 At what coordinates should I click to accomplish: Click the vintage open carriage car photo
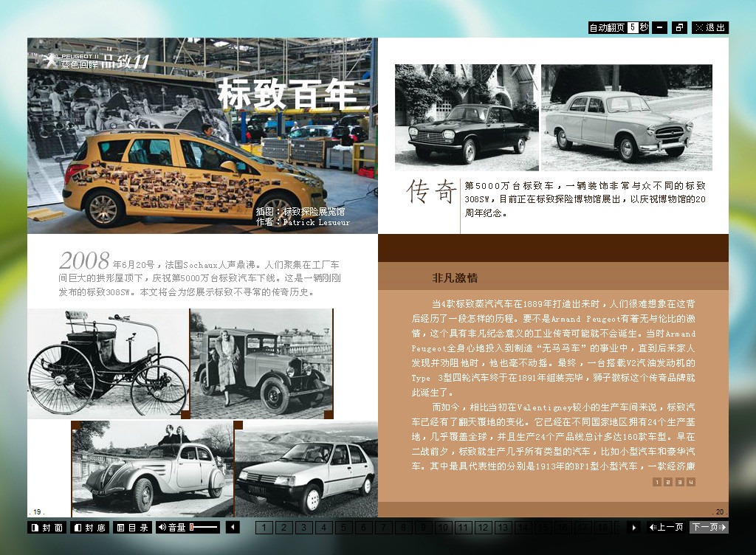click(x=109, y=364)
